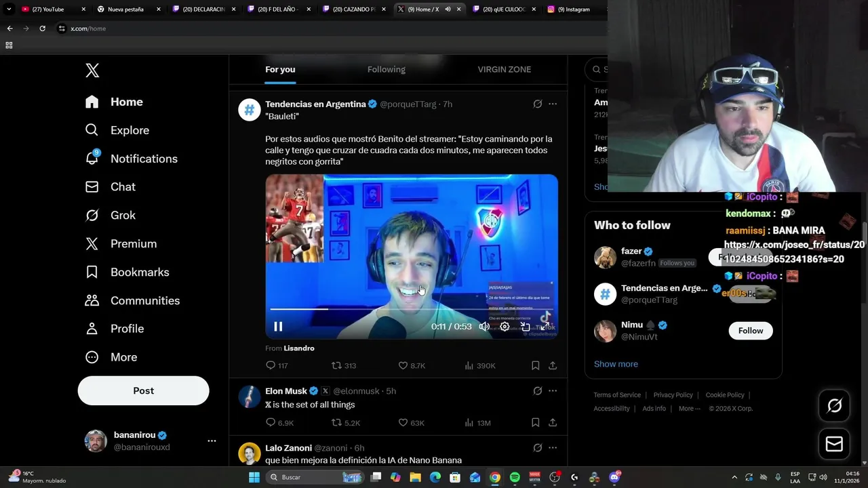The width and height of the screenshot is (868, 488).
Task: Like the Tendencias en Argentina post
Action: point(411,365)
